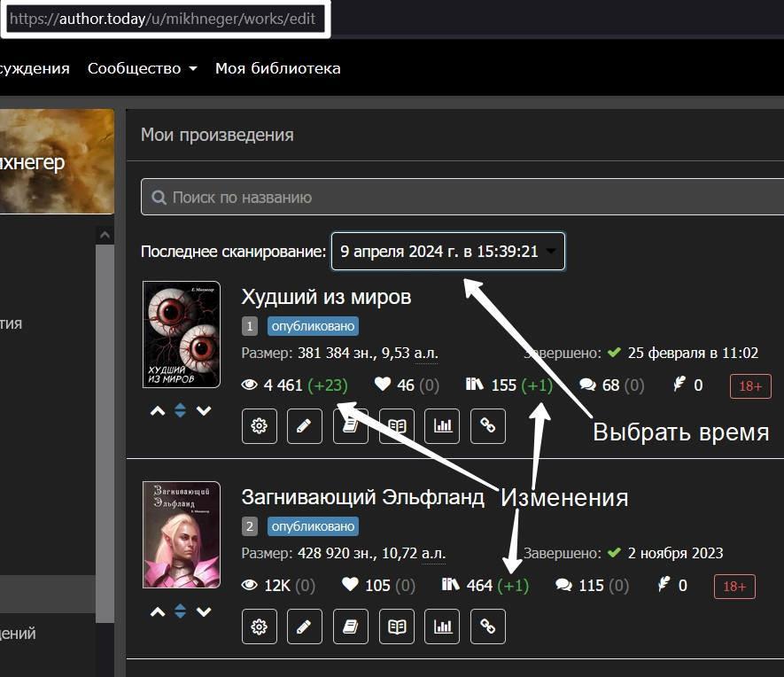Viewport: 784px width, 677px height.
Task: Move Худший из миров up in list
Action: tap(158, 411)
